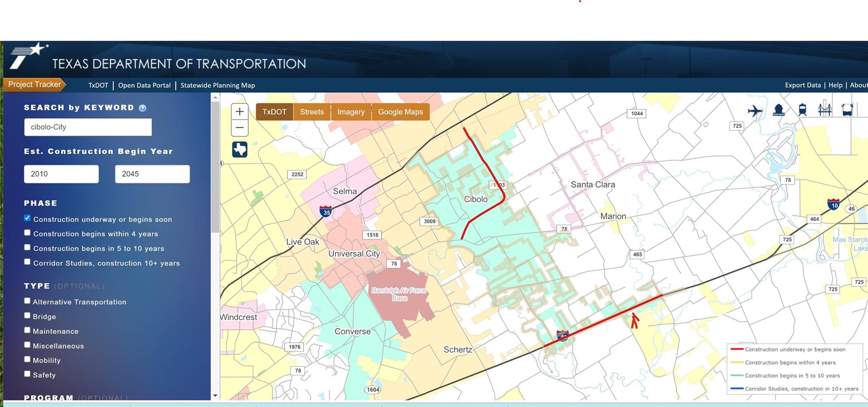Click the sidebar scrollbar thumb
Screen dimensions: 868x407
(215, 167)
